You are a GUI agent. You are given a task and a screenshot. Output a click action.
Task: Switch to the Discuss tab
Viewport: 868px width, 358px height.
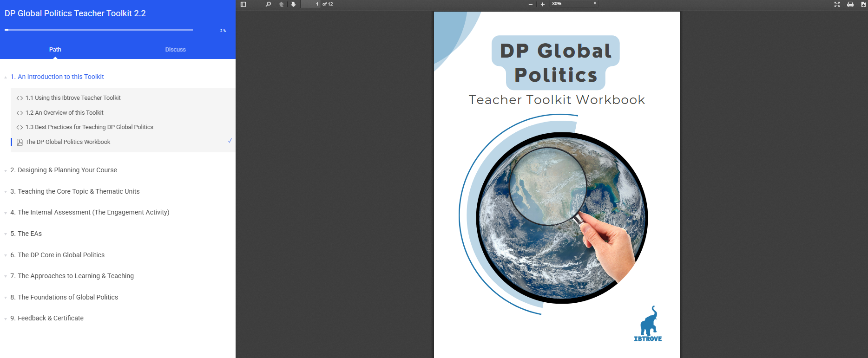(175, 50)
